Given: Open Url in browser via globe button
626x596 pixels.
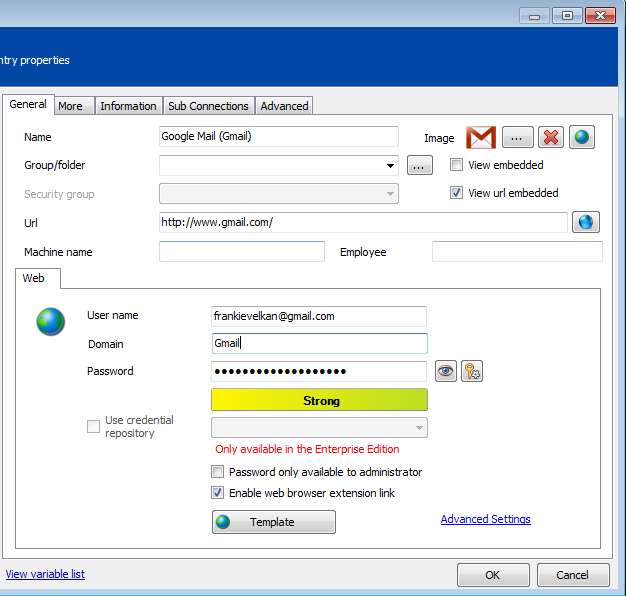Looking at the screenshot, I should (586, 222).
